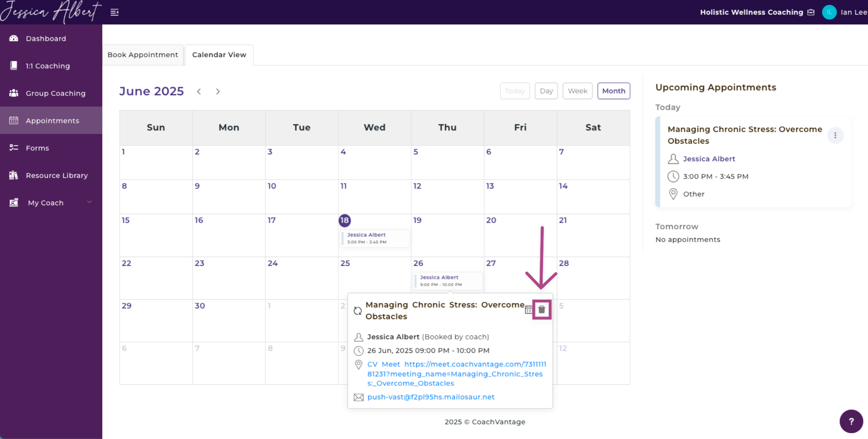This screenshot has height=439, width=868.
Task: Open the three-dot menu on today's appointment
Action: tap(835, 136)
